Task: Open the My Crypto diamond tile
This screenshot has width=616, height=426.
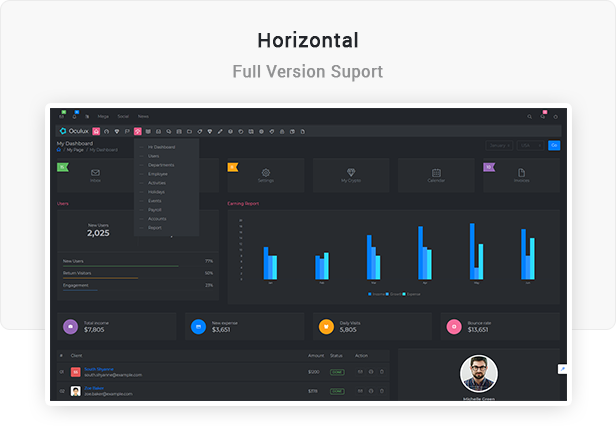Action: [351, 174]
